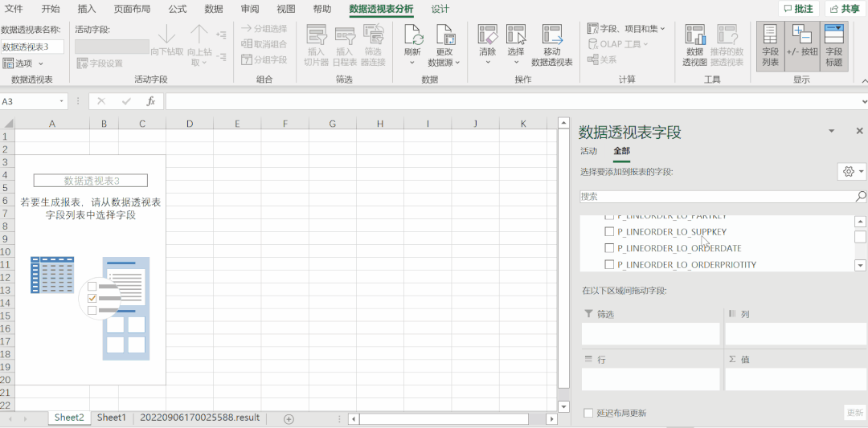Viewport: 868px width, 428px height.
Task: Click 插入切片器 icon
Action: [x=317, y=35]
